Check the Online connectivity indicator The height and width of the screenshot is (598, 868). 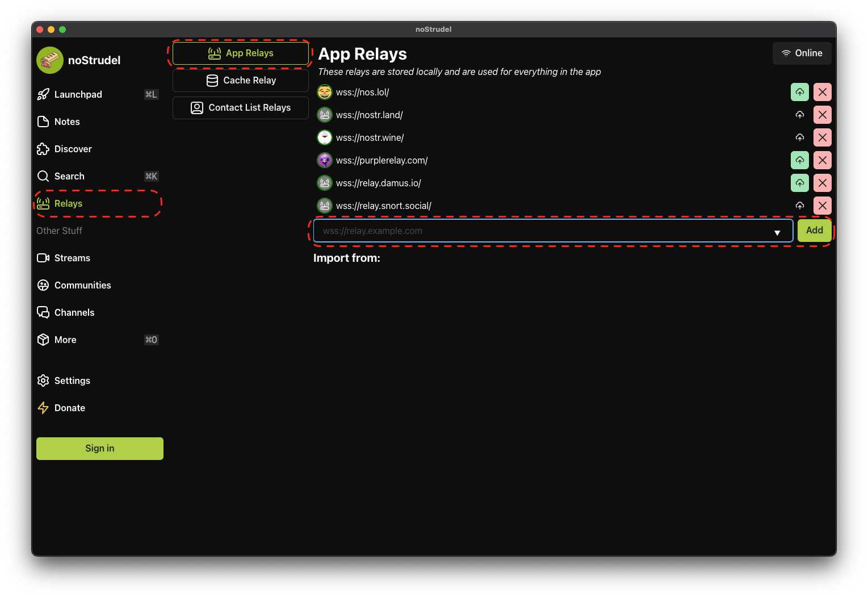pos(802,53)
